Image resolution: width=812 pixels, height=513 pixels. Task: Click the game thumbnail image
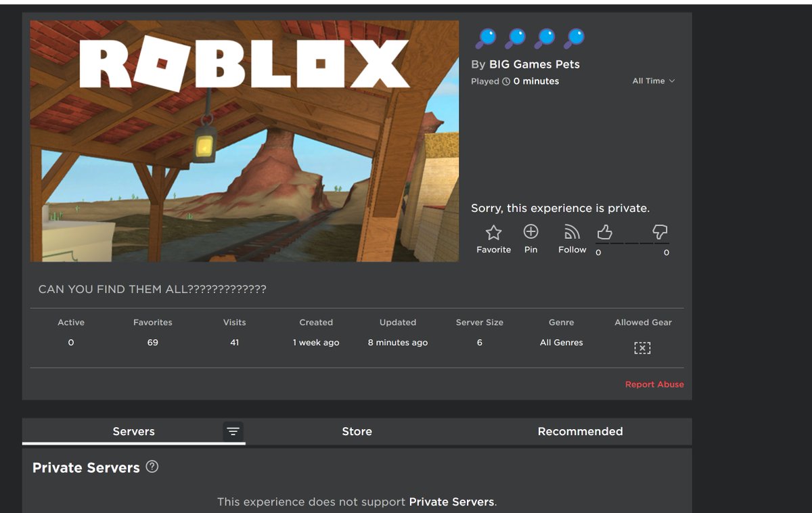click(244, 141)
